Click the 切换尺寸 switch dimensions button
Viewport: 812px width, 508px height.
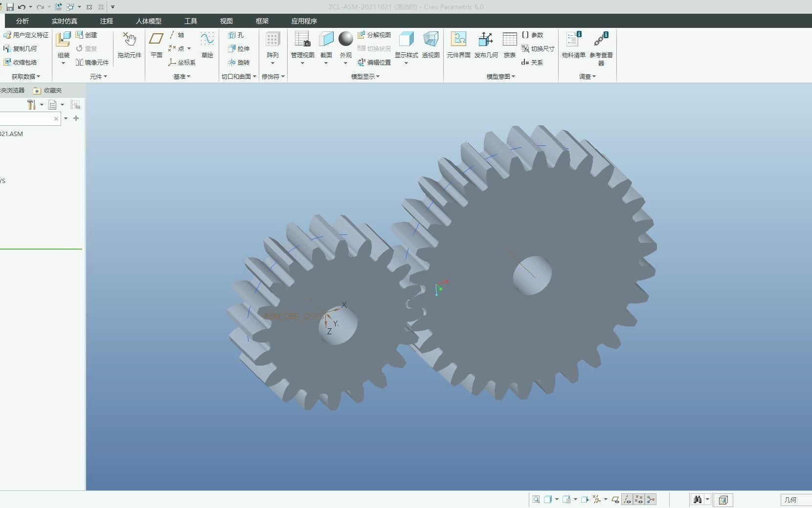[x=538, y=49]
